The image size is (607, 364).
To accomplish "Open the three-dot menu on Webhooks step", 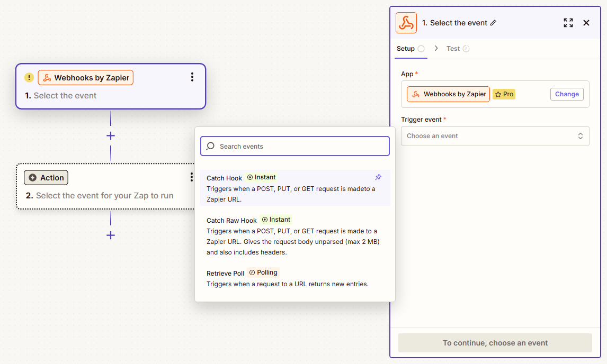I will click(192, 77).
